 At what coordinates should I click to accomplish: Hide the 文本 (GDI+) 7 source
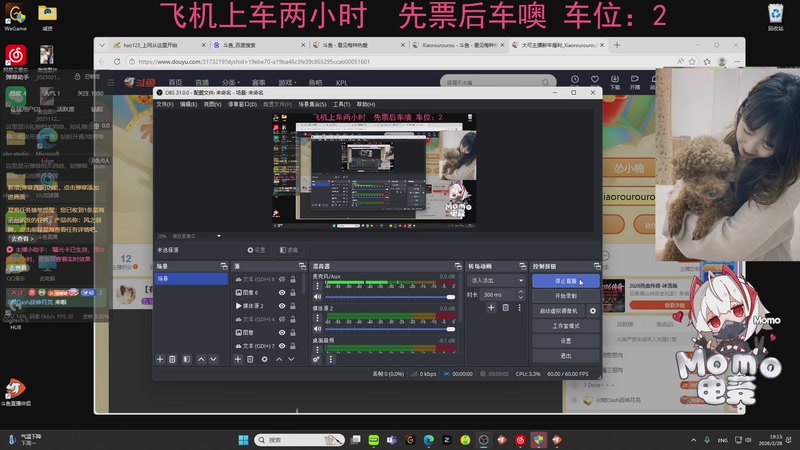pyautogui.click(x=282, y=345)
